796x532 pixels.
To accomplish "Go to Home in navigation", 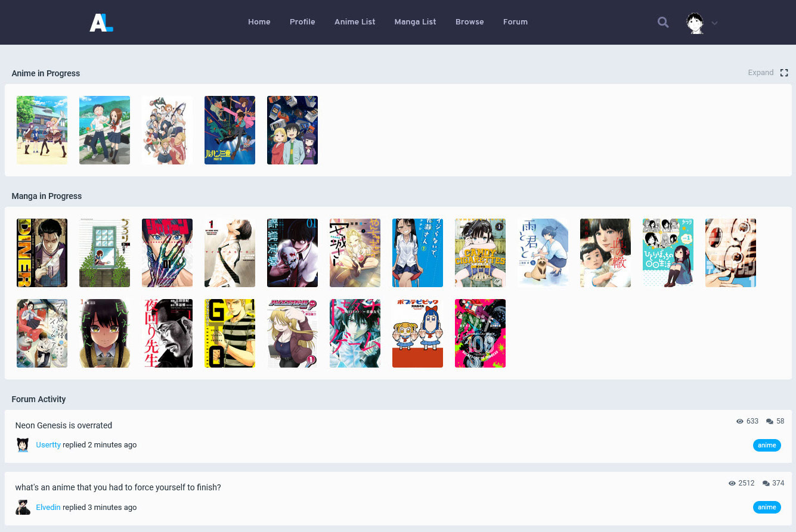I will pos(259,22).
